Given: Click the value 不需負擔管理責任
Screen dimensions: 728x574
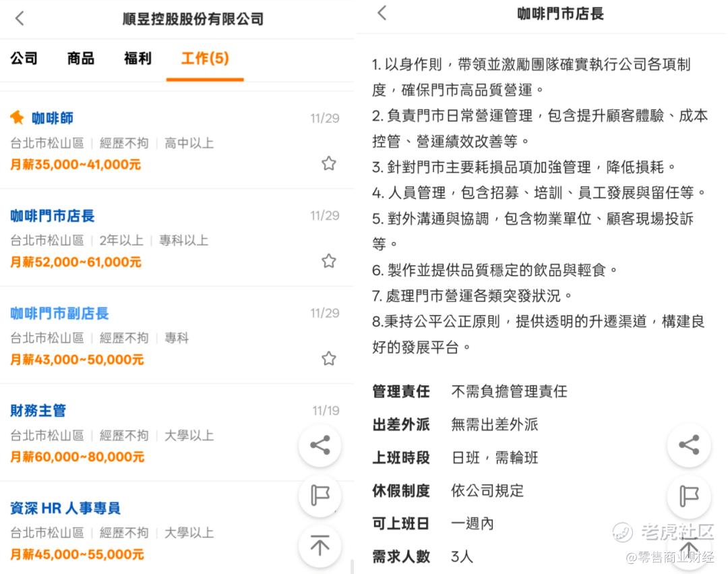Looking at the screenshot, I should click(x=510, y=391).
